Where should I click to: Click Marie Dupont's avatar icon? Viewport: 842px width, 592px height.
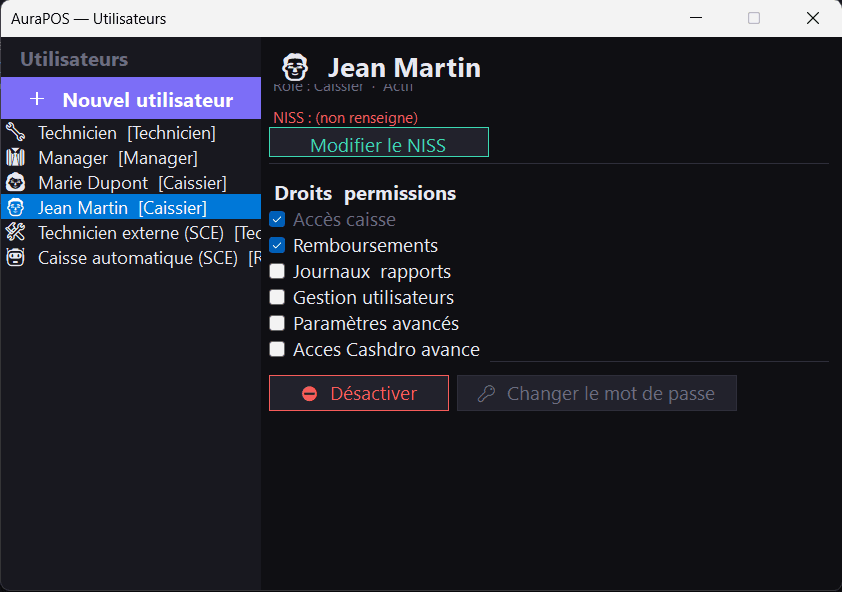click(x=16, y=182)
